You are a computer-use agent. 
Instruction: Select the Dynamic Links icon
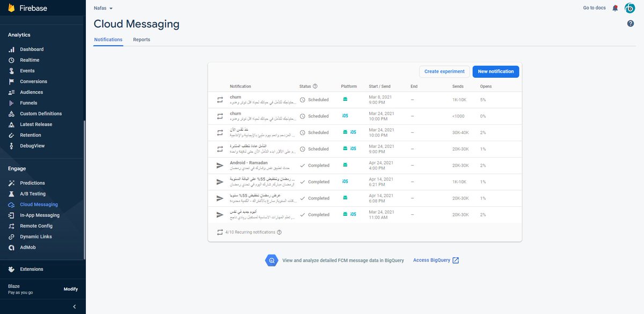(x=11, y=237)
